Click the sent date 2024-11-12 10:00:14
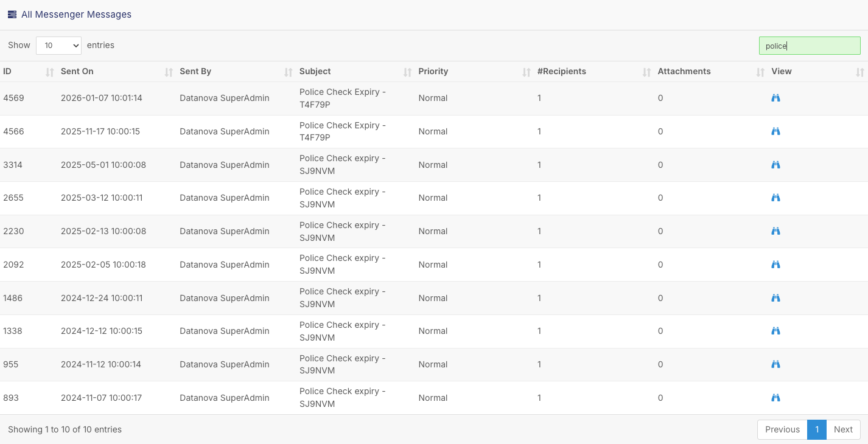 (x=101, y=364)
